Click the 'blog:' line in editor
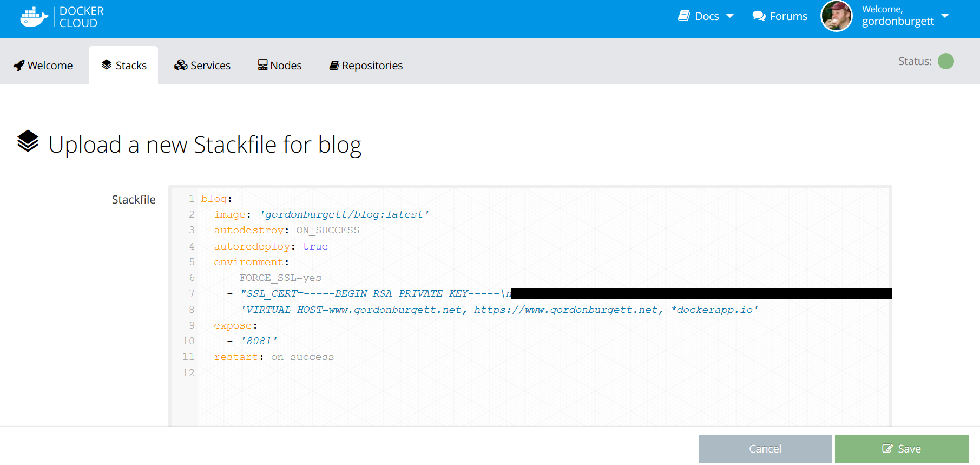The image size is (980, 465). pyautogui.click(x=216, y=199)
